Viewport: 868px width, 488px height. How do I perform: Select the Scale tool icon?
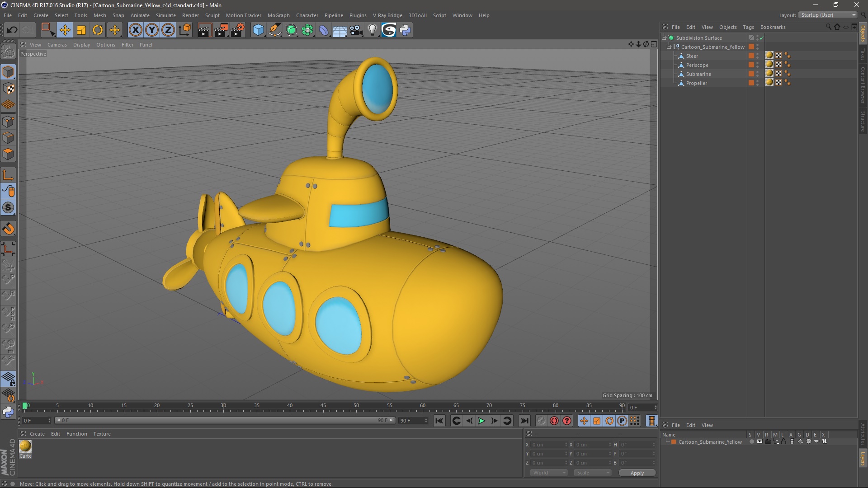(x=81, y=30)
